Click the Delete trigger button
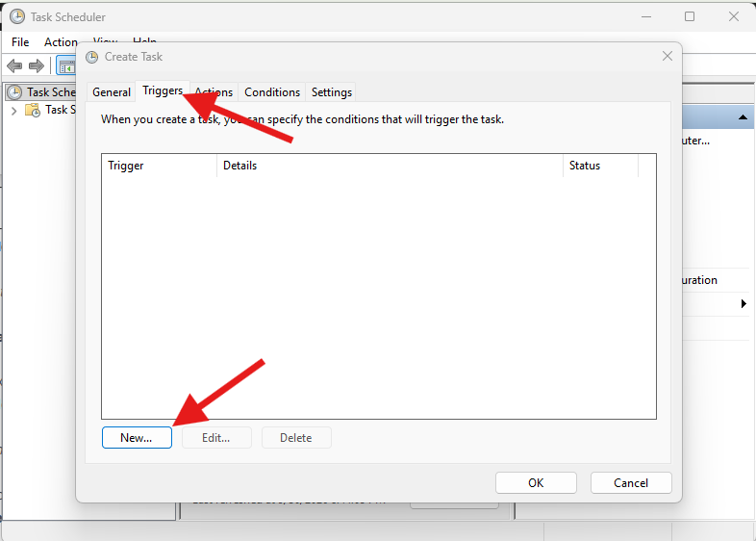This screenshot has width=756, height=541. coord(296,437)
